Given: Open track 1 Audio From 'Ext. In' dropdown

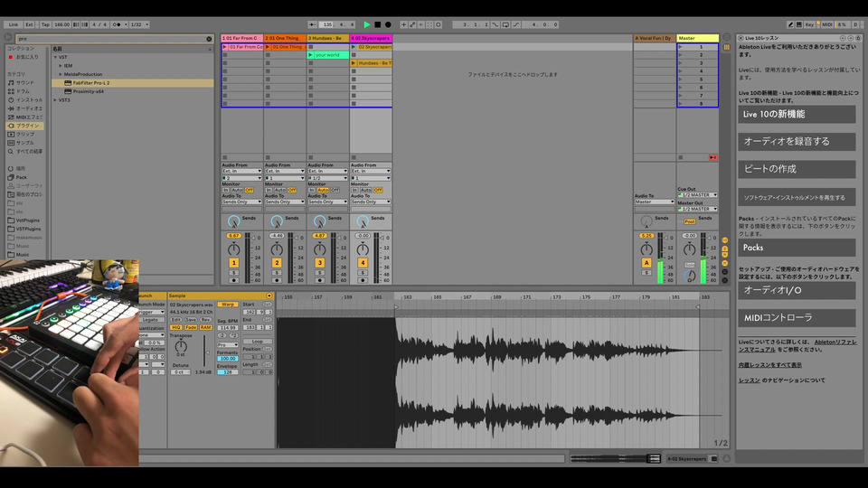Looking at the screenshot, I should pos(242,171).
